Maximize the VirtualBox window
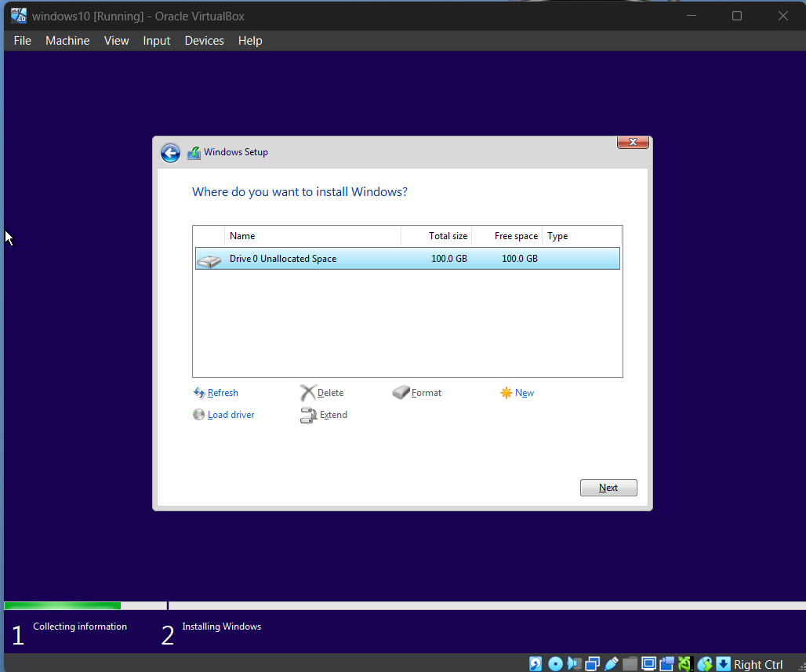The image size is (806, 672). click(736, 16)
